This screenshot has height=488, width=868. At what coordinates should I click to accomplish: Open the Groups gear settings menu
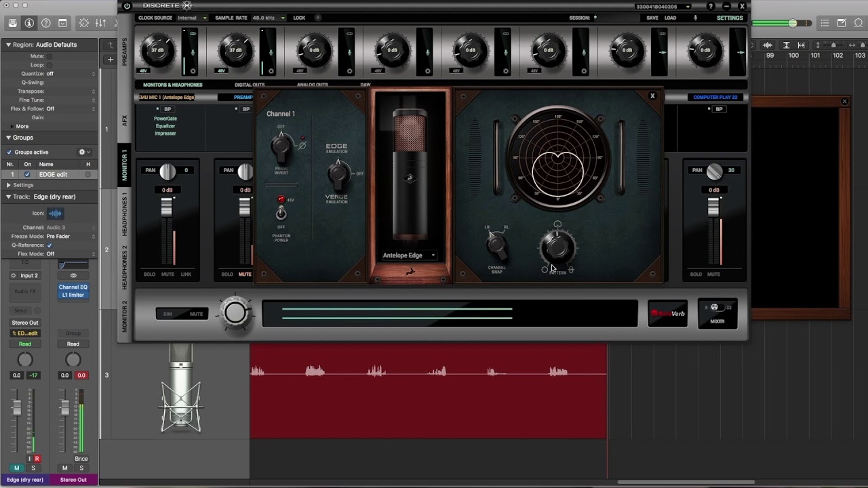click(x=83, y=152)
